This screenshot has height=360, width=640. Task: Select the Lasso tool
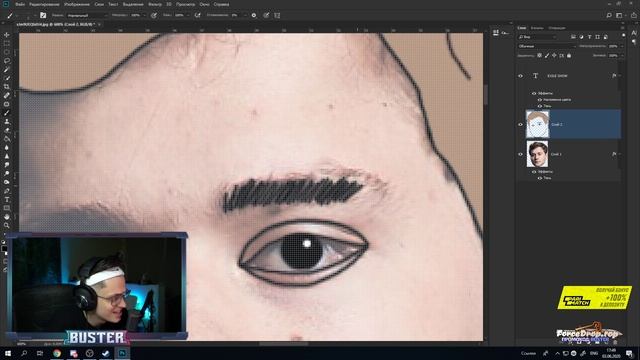7,60
